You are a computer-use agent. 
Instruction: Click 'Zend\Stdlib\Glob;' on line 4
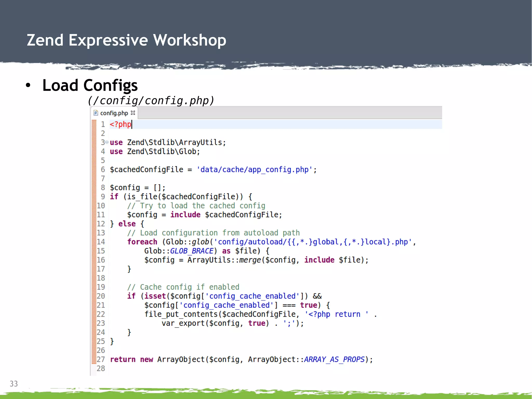163,152
